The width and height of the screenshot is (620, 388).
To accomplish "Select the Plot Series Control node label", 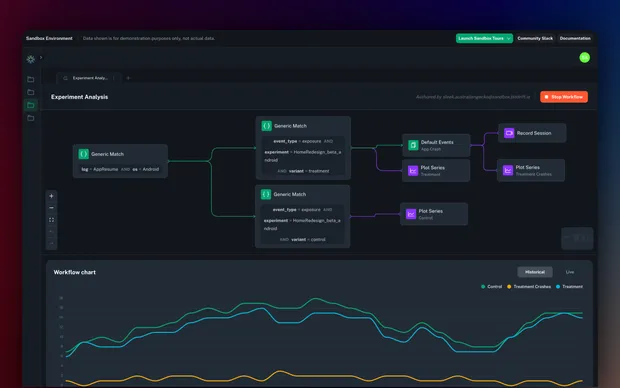I will click(431, 211).
